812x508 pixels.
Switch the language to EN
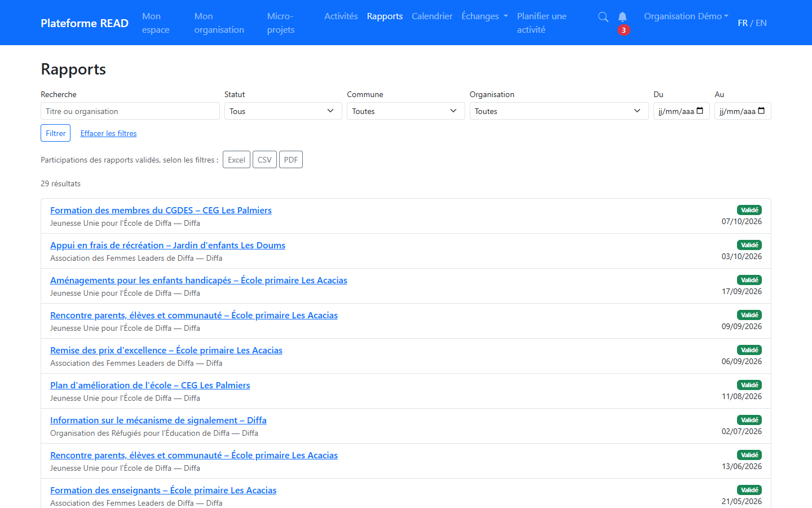pyautogui.click(x=761, y=23)
